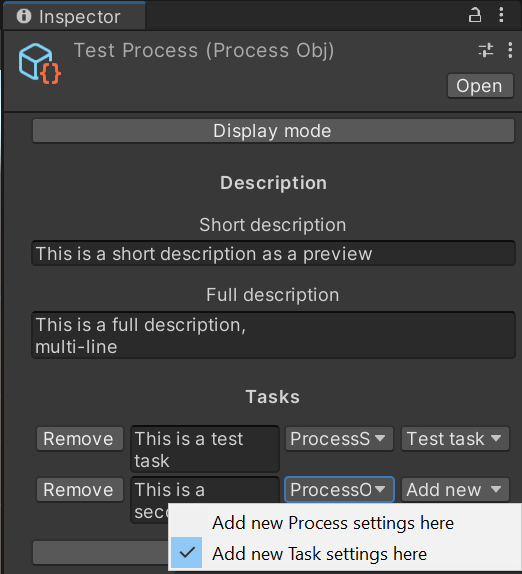This screenshot has height=574, width=522.
Task: Click the Short description text field
Action: [273, 253]
